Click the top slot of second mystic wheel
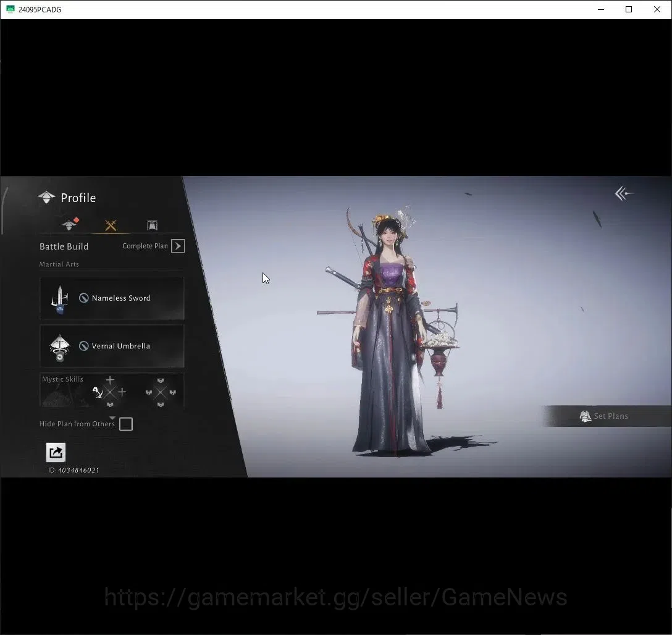The image size is (672, 635). click(x=161, y=381)
